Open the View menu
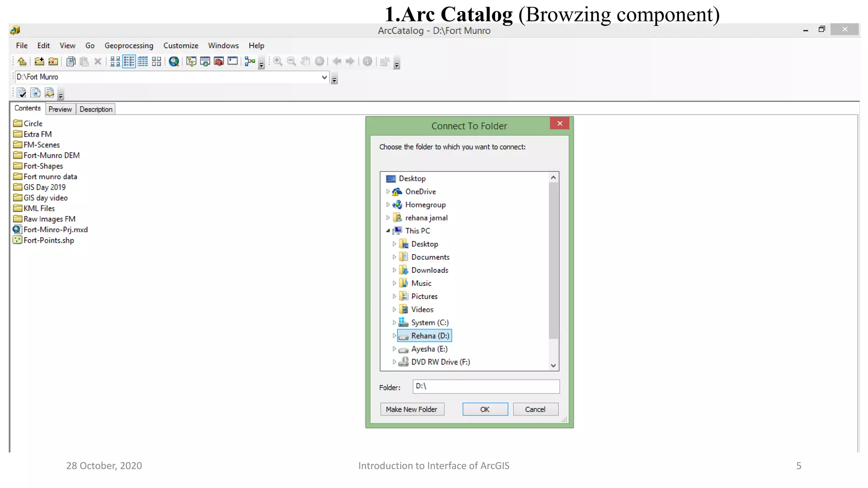Image resolution: width=868 pixels, height=488 pixels. coord(67,46)
